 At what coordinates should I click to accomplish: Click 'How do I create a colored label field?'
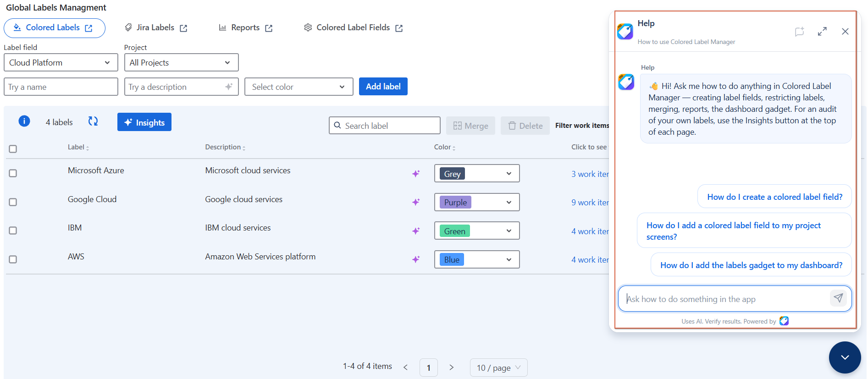pyautogui.click(x=774, y=197)
